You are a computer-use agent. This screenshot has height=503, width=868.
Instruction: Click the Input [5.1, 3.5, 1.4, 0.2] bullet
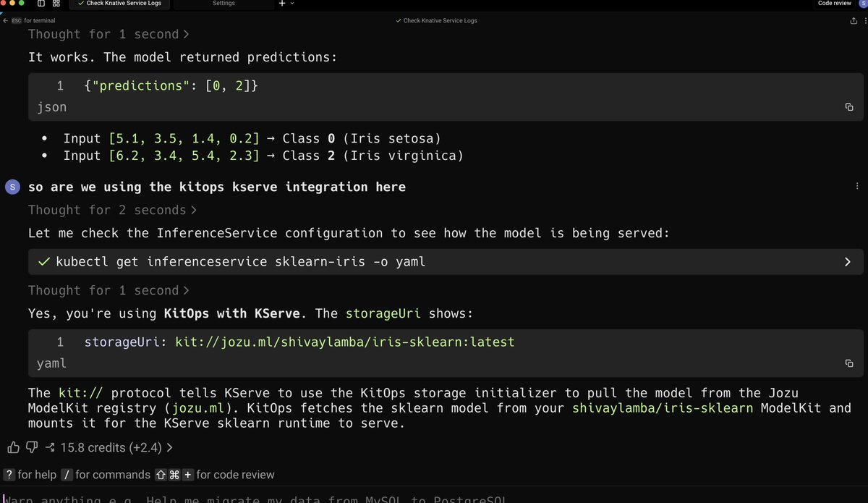pyautogui.click(x=252, y=138)
